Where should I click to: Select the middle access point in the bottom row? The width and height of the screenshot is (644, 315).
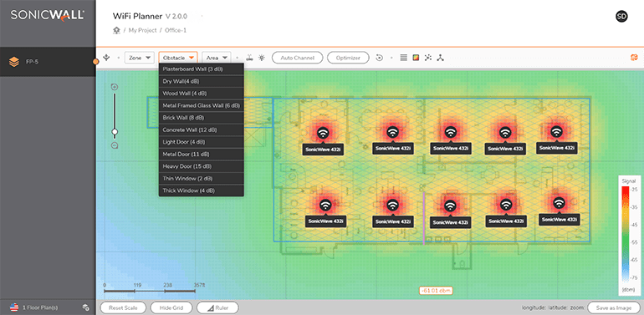[451, 206]
